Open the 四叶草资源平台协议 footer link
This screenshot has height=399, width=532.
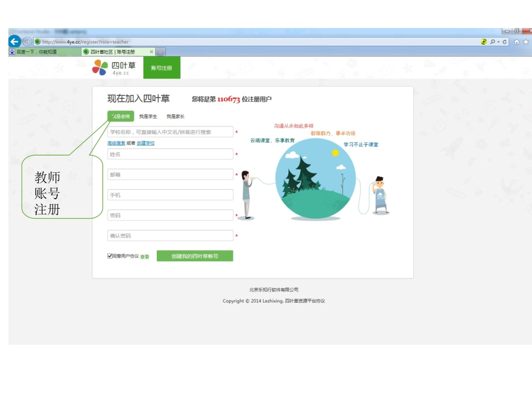(x=305, y=301)
